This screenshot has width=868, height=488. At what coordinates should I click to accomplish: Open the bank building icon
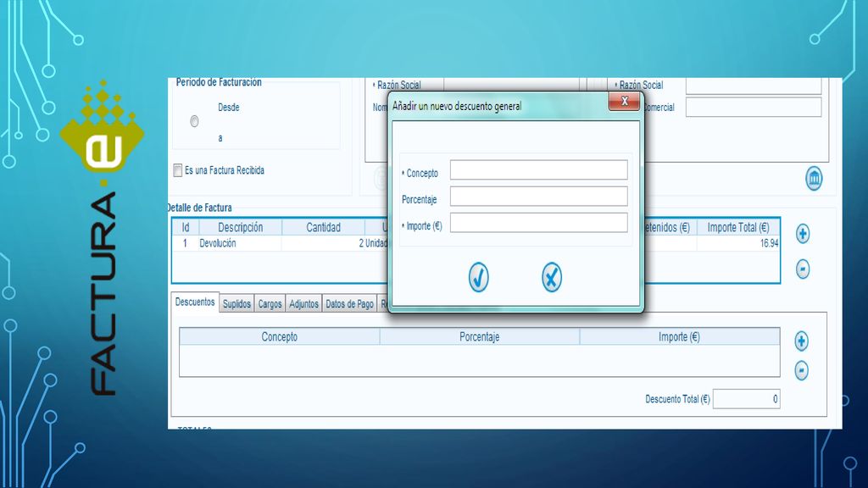click(x=814, y=178)
